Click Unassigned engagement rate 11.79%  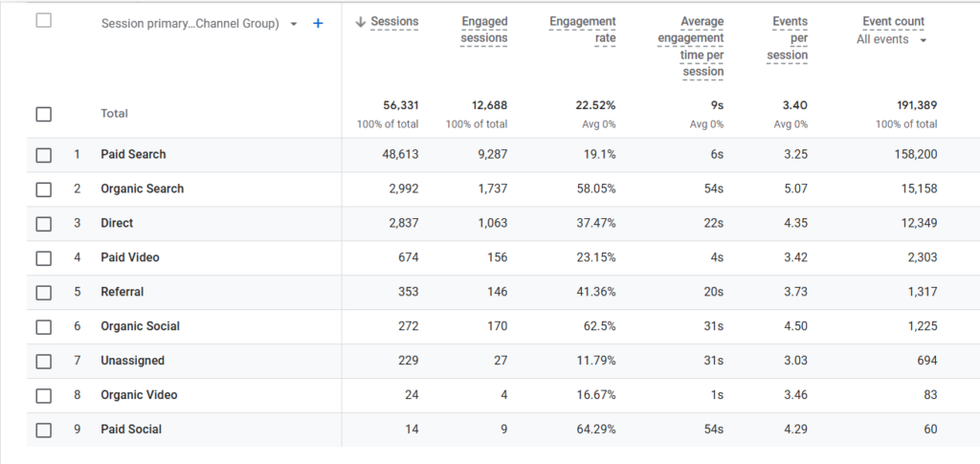(x=597, y=361)
